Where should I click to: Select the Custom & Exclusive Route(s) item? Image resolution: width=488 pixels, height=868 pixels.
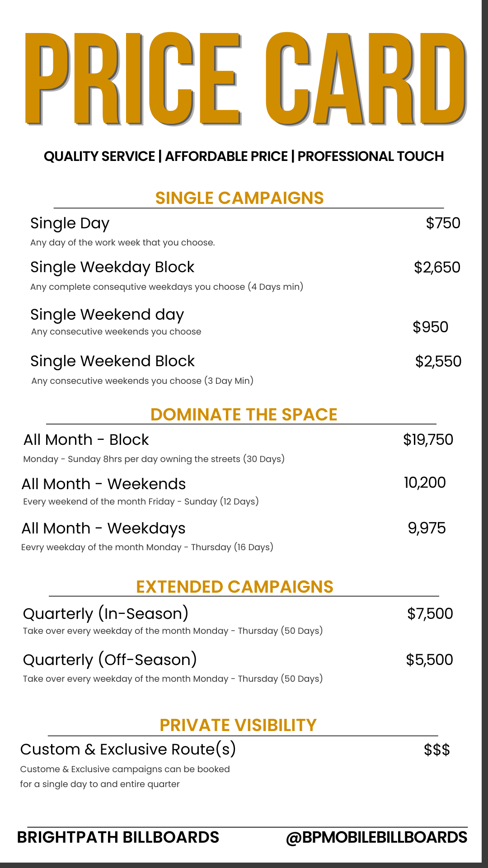tap(128, 750)
